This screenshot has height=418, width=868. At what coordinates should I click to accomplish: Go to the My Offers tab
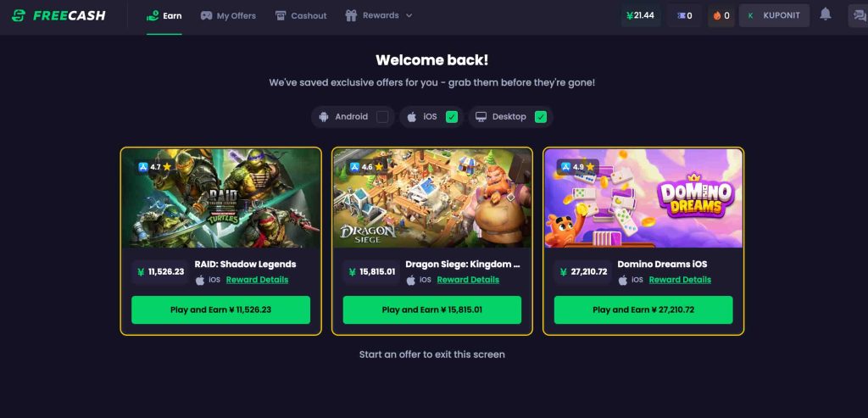pos(228,15)
